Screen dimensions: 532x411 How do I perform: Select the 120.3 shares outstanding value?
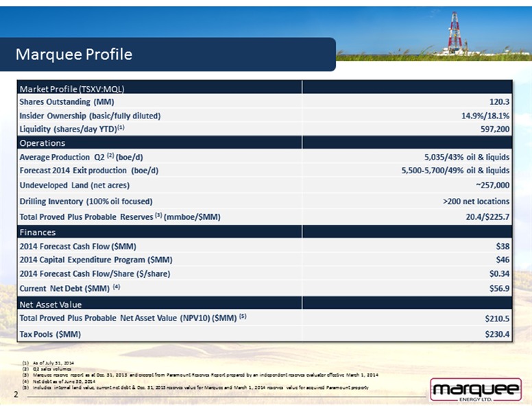click(499, 102)
